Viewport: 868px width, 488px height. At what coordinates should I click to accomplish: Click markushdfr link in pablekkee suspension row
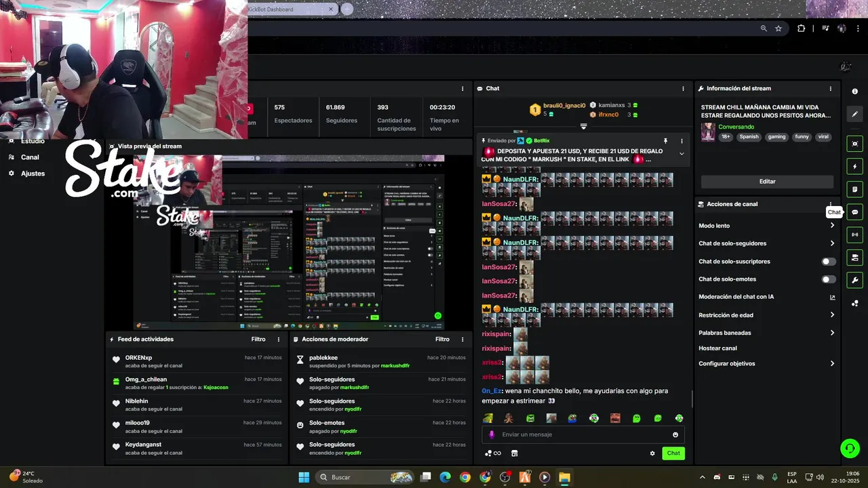click(395, 366)
